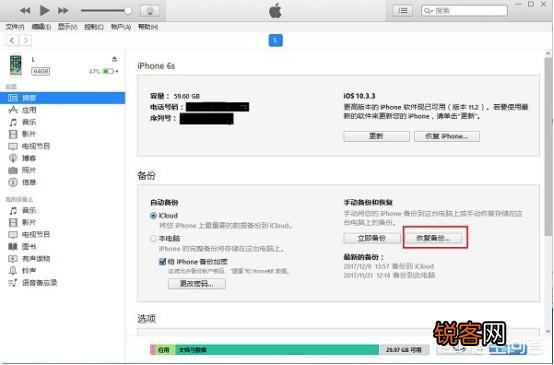The image size is (554, 365).
Task: Select the 本电脑 this computer radio button
Action: [153, 239]
